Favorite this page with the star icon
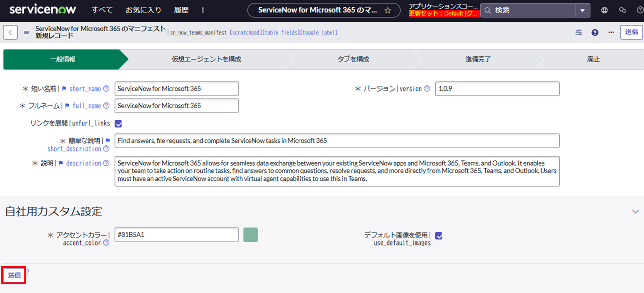The width and height of the screenshot is (644, 293). coord(388,10)
